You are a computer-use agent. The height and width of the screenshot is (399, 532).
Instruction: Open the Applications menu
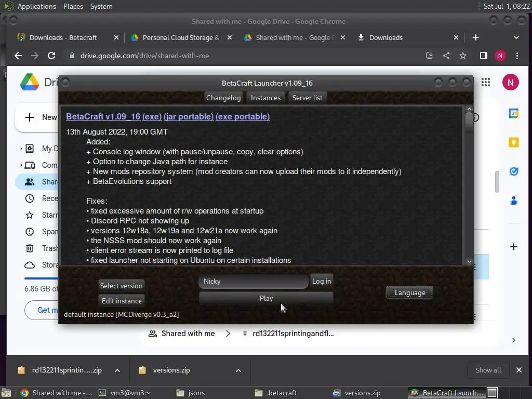(37, 6)
